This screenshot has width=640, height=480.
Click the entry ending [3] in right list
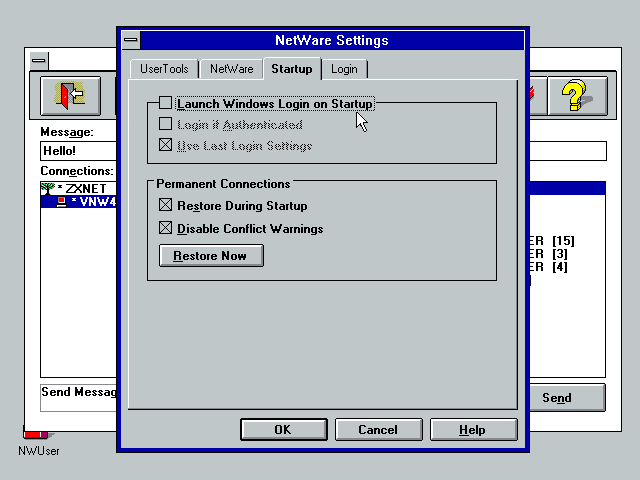[x=549, y=254]
